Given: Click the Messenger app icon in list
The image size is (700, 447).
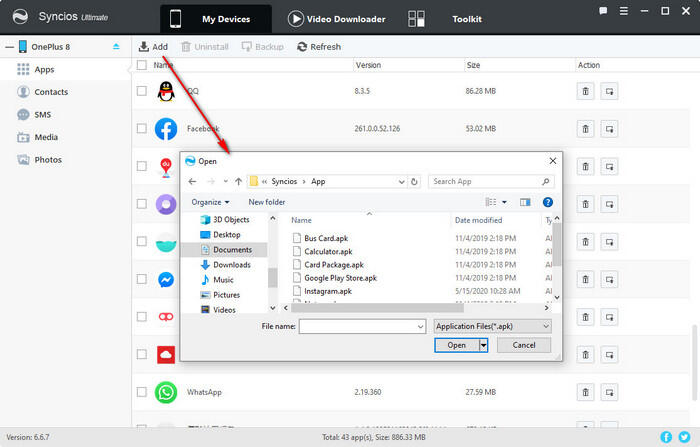Looking at the screenshot, I should click(166, 280).
